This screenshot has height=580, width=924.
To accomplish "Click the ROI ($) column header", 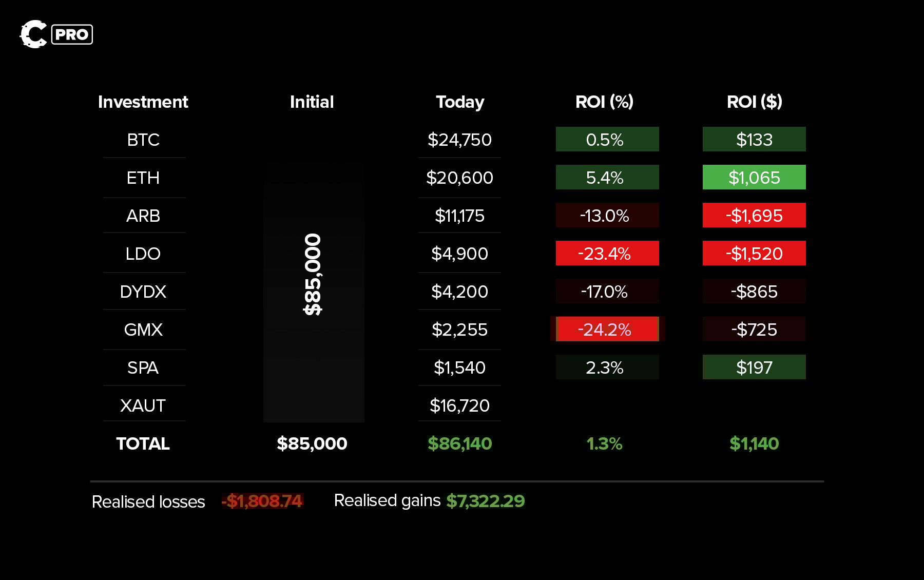I will tap(754, 102).
